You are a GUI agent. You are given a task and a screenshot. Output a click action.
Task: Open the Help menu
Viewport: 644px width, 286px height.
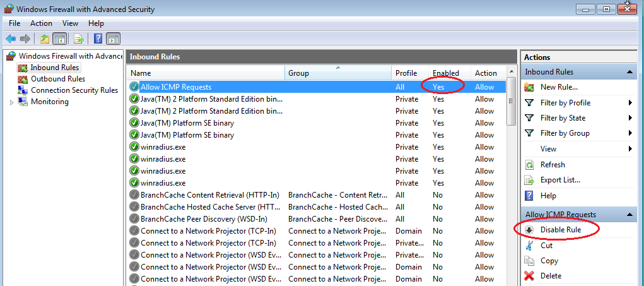(x=96, y=23)
